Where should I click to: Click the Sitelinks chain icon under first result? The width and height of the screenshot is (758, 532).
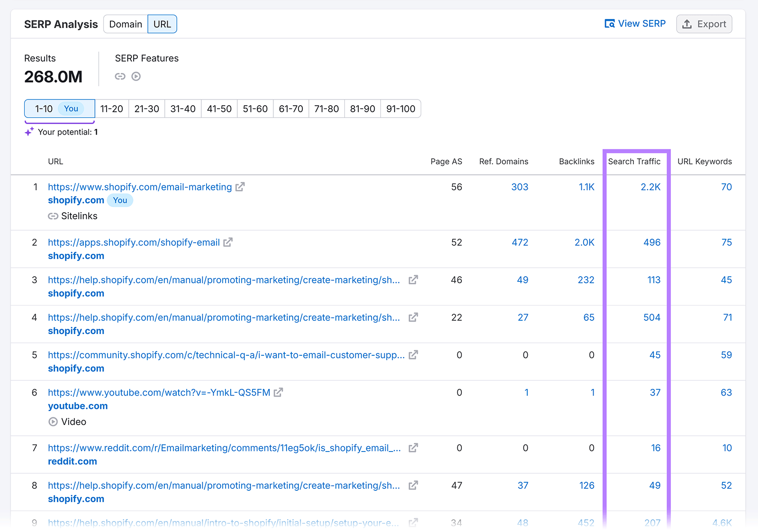click(x=54, y=216)
